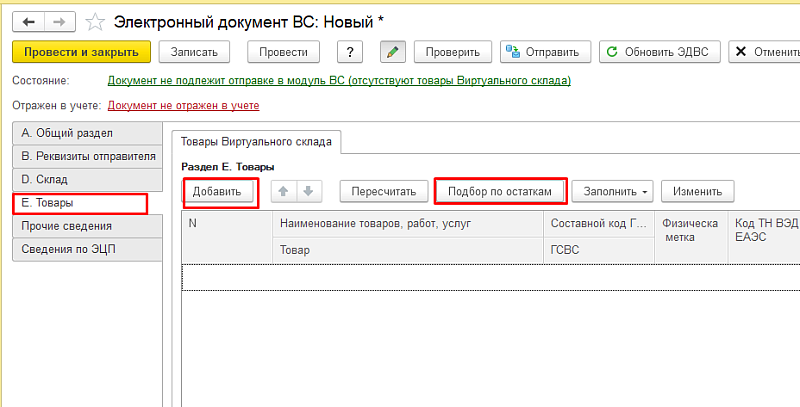Open the document not reflected in accounting link
The width and height of the screenshot is (800, 407).
pos(183,104)
